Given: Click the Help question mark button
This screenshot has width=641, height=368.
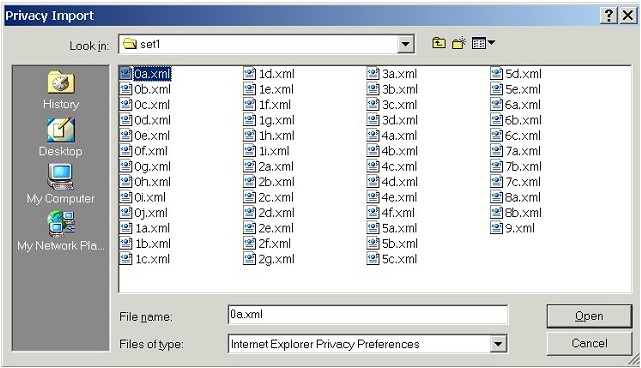Looking at the screenshot, I should (609, 16).
